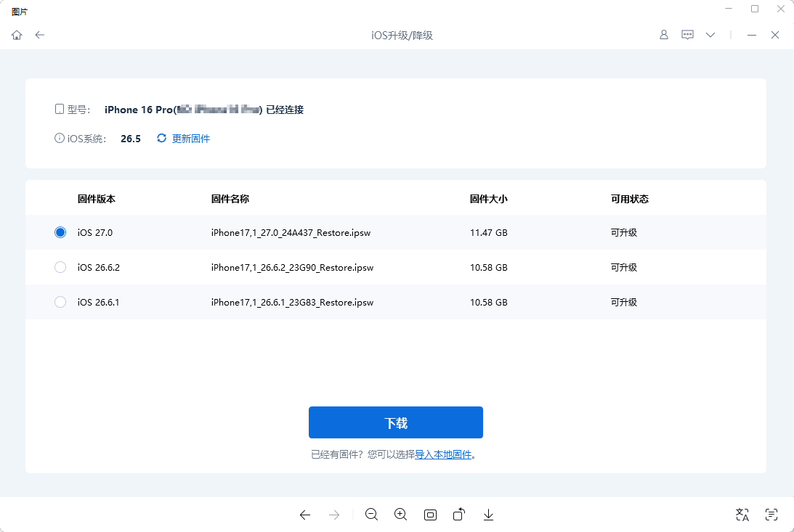Zoom in using the magnifier plus icon
This screenshot has width=794, height=532.
[x=400, y=515]
